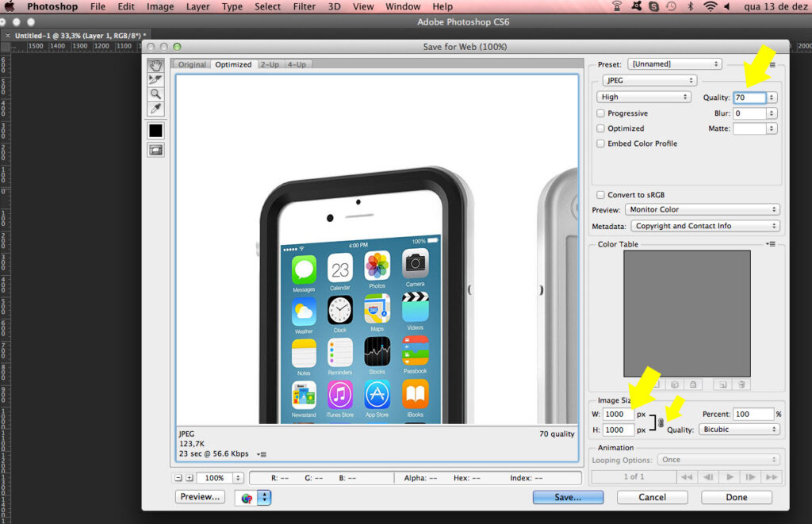The image size is (812, 524).
Task: Open the zoom level 100% dropdown
Action: pyautogui.click(x=238, y=478)
